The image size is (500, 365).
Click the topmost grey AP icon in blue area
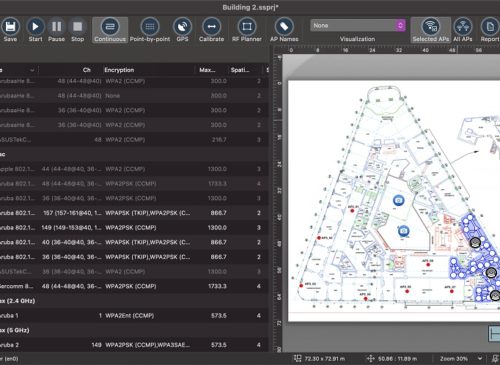pyautogui.click(x=475, y=243)
